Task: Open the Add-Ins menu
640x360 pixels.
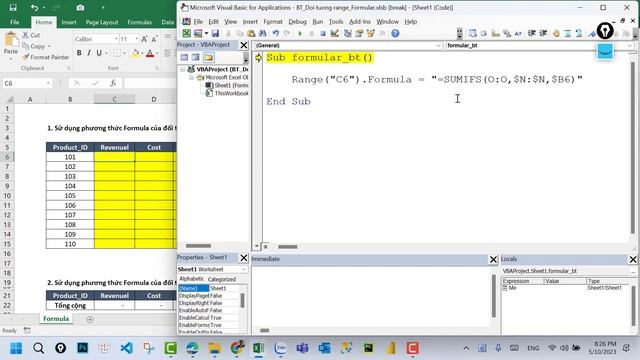Action: click(360, 22)
